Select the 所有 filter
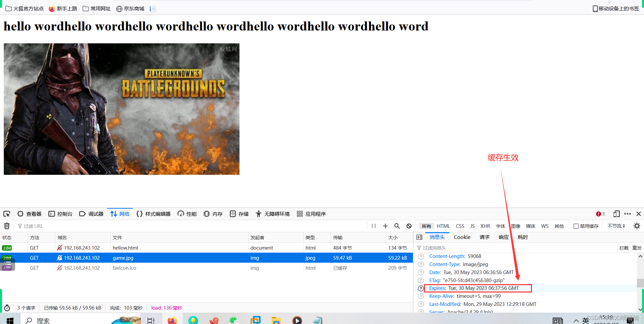This screenshot has width=644, height=324. coord(426,226)
